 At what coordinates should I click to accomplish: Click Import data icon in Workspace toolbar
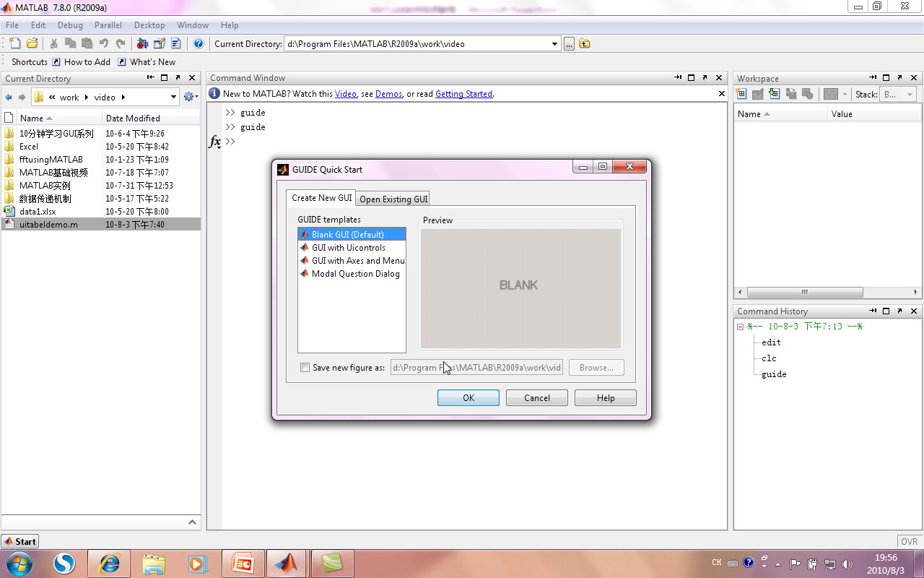tap(775, 94)
